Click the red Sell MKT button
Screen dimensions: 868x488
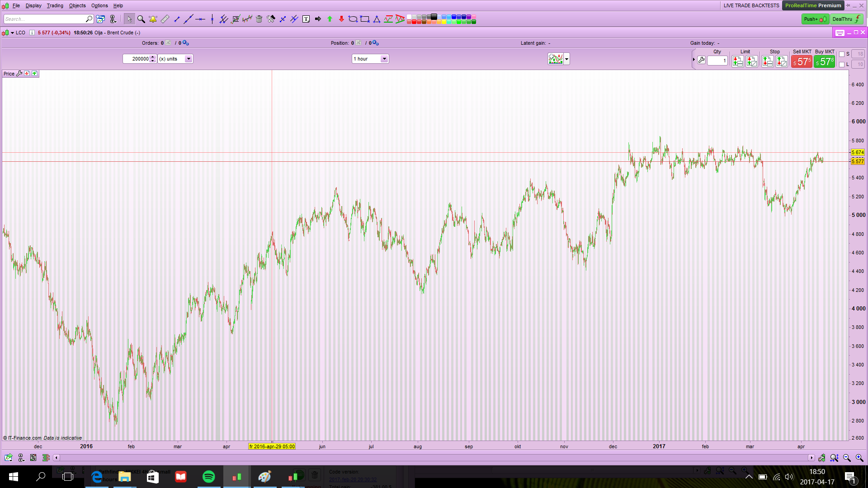coord(802,61)
